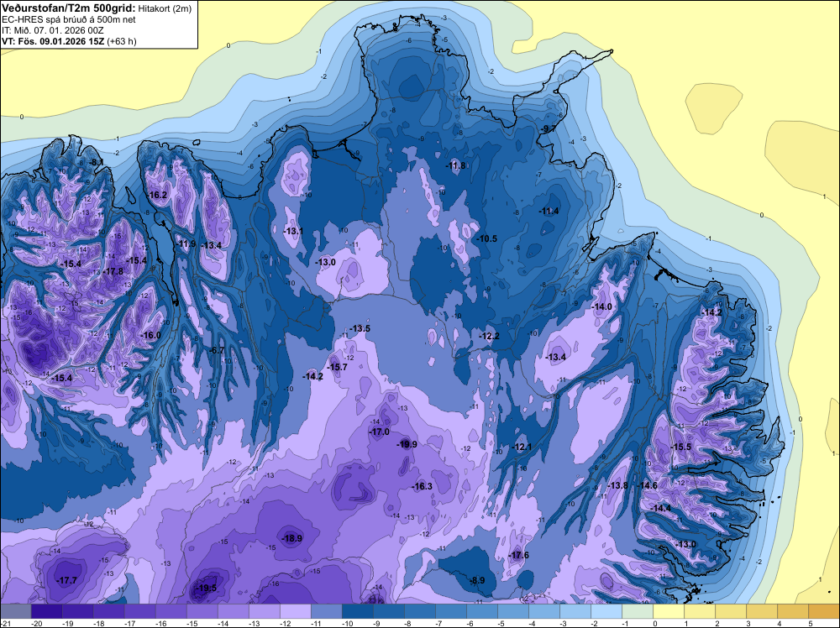This screenshot has width=840, height=628.
Task: Click the -10.5 temperature value on the map
Action: pyautogui.click(x=487, y=238)
